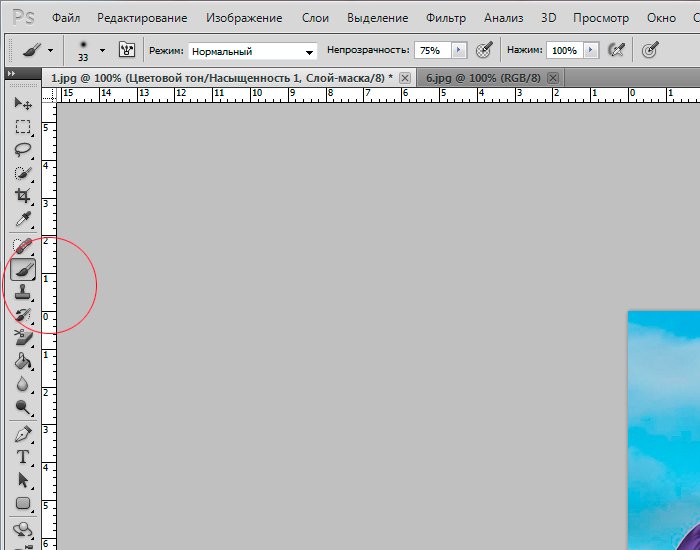Close the 1.jpg document tab
This screenshot has height=550, width=700.
(404, 78)
